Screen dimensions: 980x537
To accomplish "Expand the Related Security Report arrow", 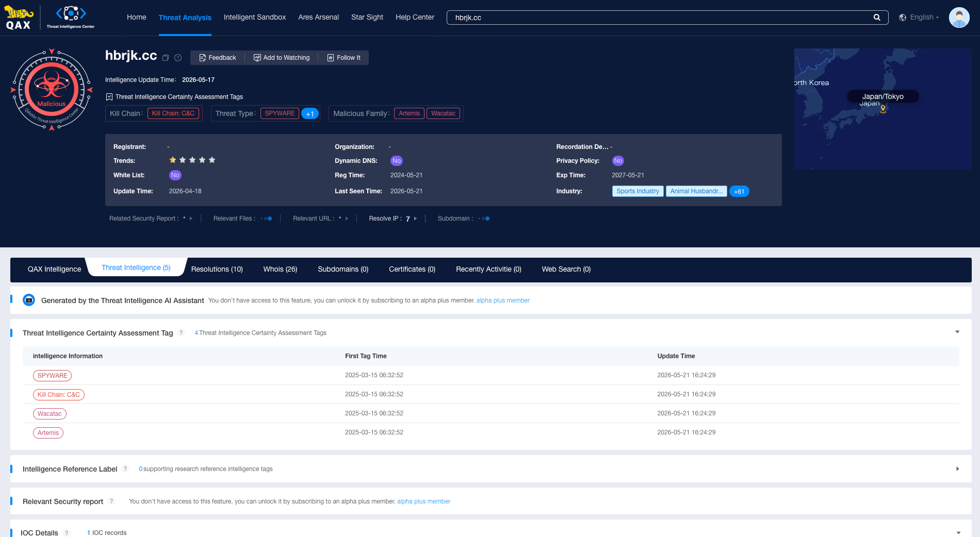I will coord(191,219).
